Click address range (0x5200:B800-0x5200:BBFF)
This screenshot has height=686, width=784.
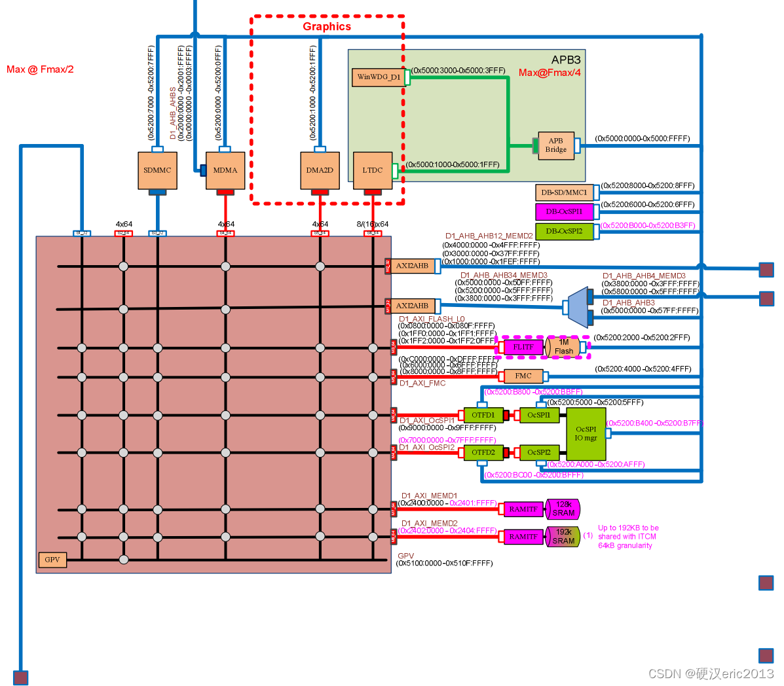point(534,391)
